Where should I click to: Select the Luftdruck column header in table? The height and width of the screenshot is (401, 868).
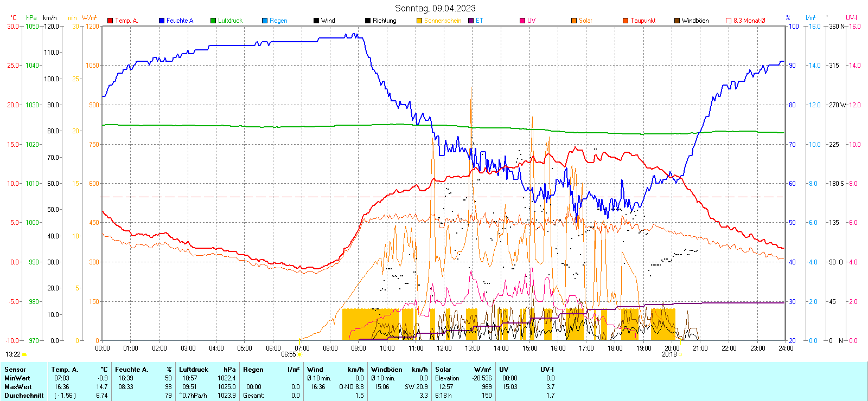194,370
